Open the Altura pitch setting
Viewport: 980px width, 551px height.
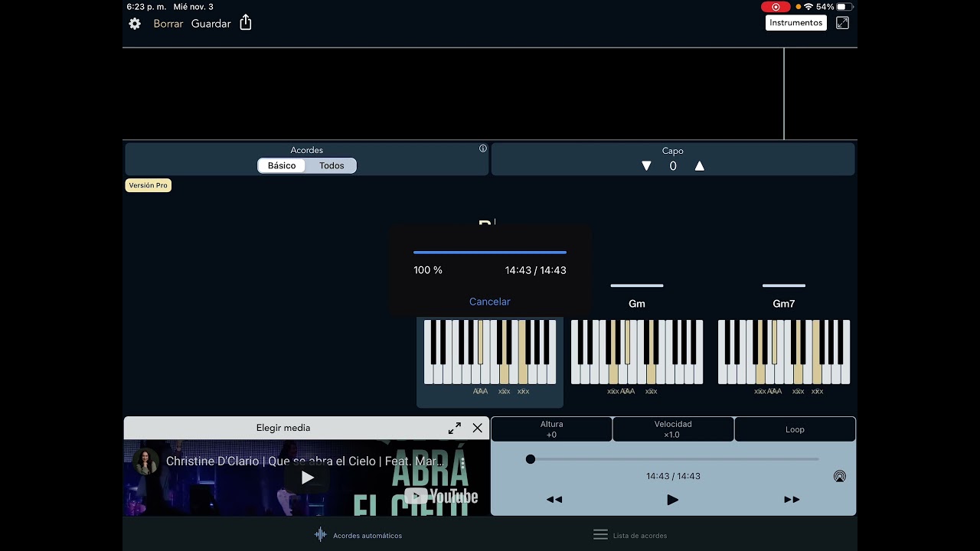551,429
